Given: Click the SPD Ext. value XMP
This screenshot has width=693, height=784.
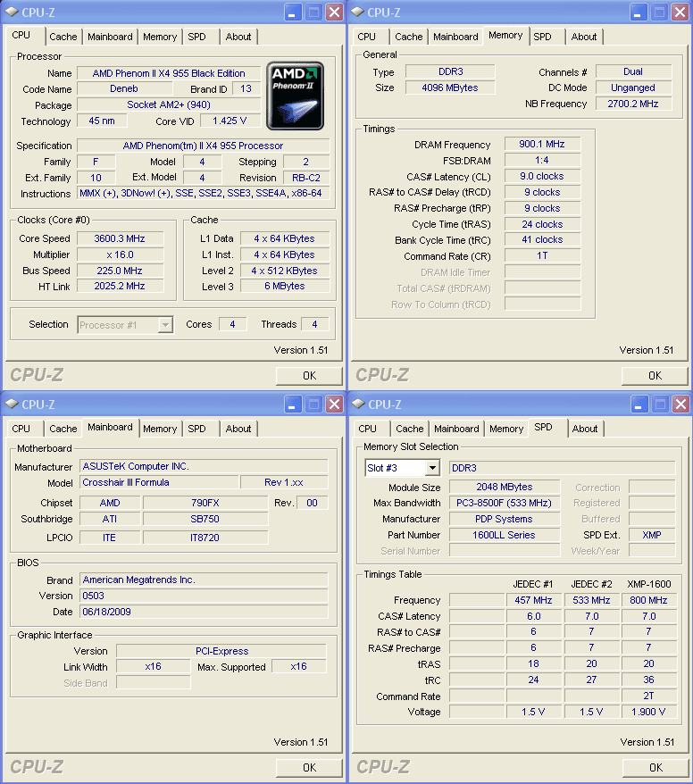Looking at the screenshot, I should [652, 535].
